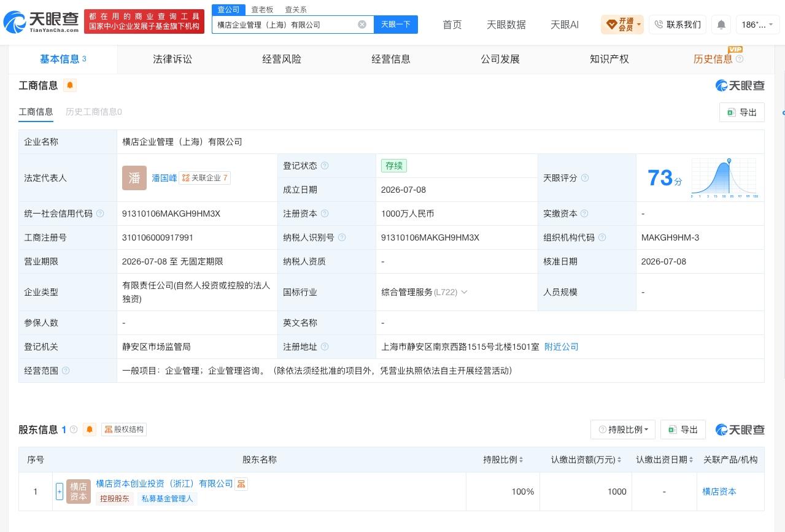
Task: Select registration number 310106000917991
Action: tap(158, 237)
